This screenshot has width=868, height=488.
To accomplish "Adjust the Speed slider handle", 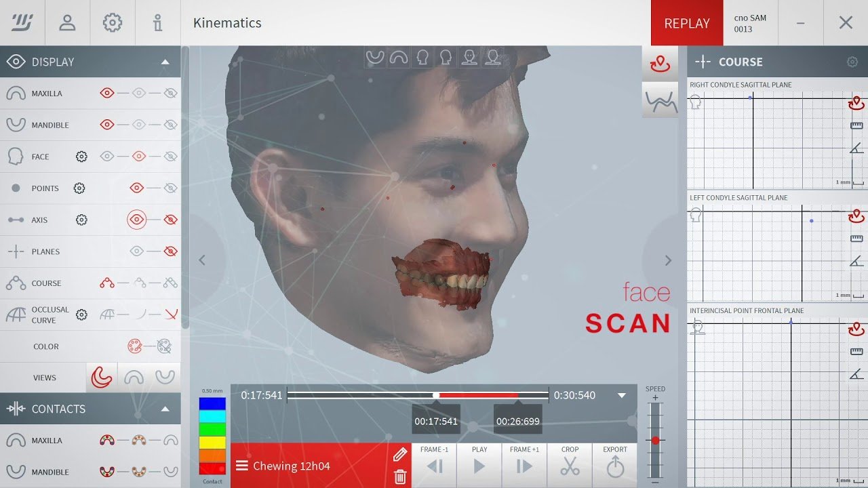I will click(655, 441).
